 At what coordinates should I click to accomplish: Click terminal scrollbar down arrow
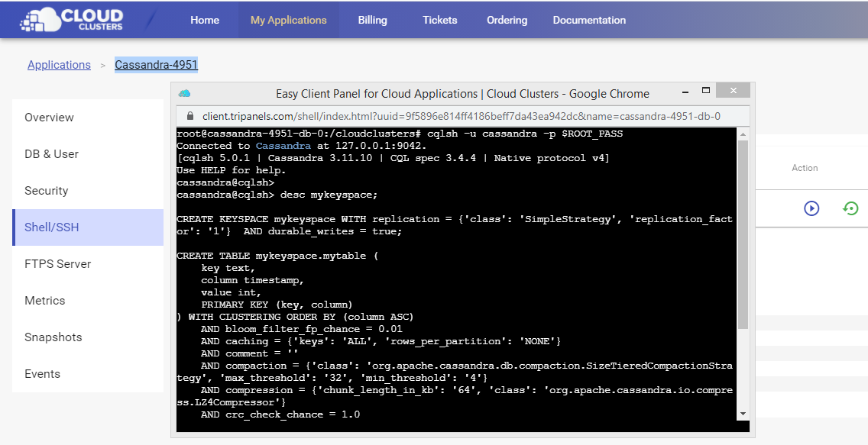(743, 414)
